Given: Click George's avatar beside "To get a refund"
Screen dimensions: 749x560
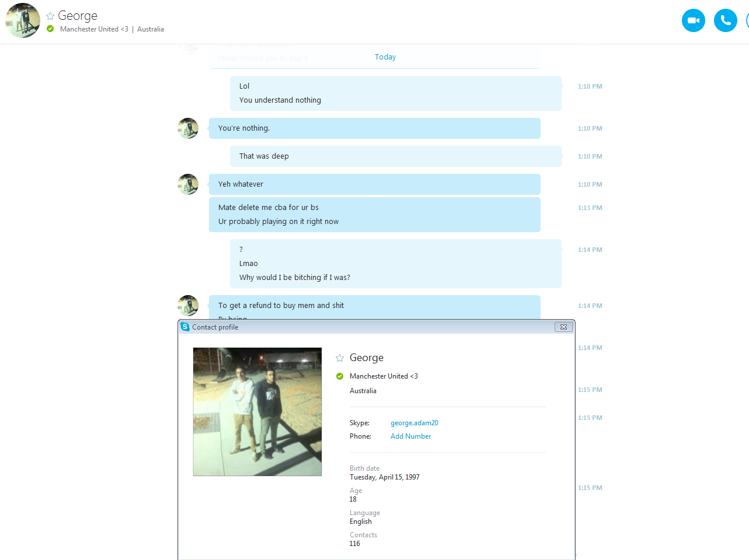Looking at the screenshot, I should 188,306.
